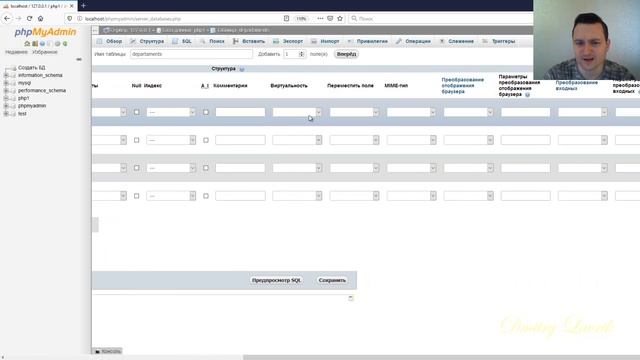
Task: Check Null checkbox in first row
Action: (x=137, y=112)
